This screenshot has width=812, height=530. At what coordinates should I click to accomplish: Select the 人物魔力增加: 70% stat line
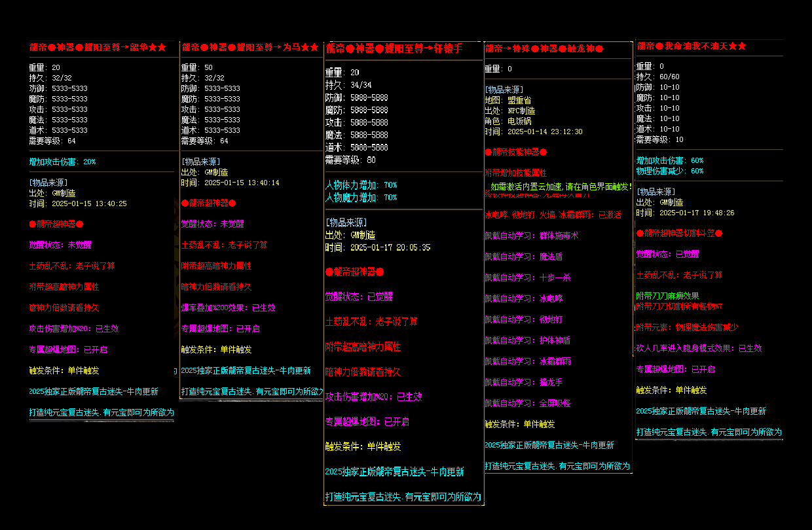361,198
